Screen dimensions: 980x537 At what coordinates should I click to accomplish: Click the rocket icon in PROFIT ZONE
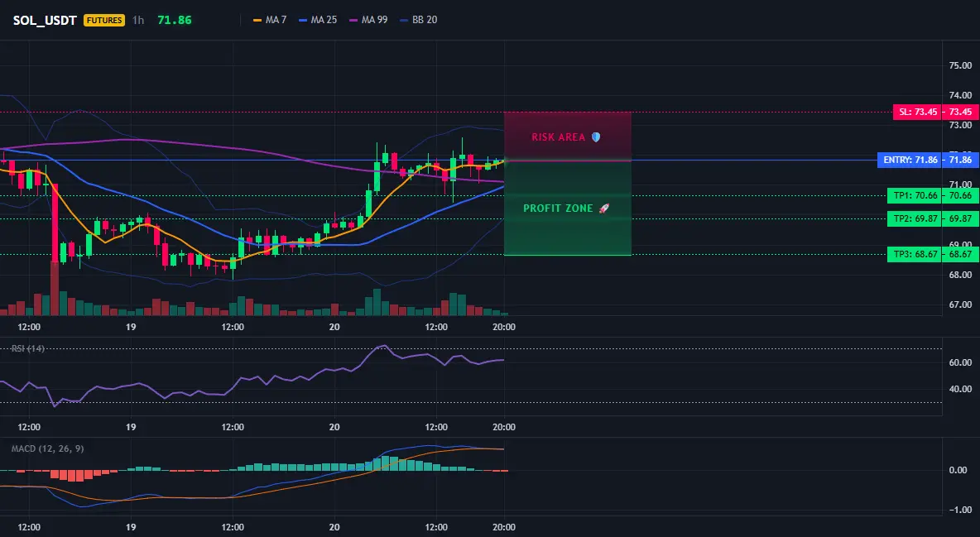(x=603, y=209)
